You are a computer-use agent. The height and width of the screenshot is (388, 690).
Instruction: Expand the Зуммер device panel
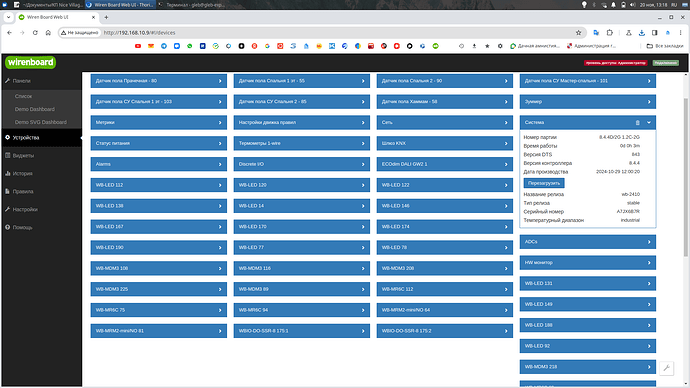587,102
